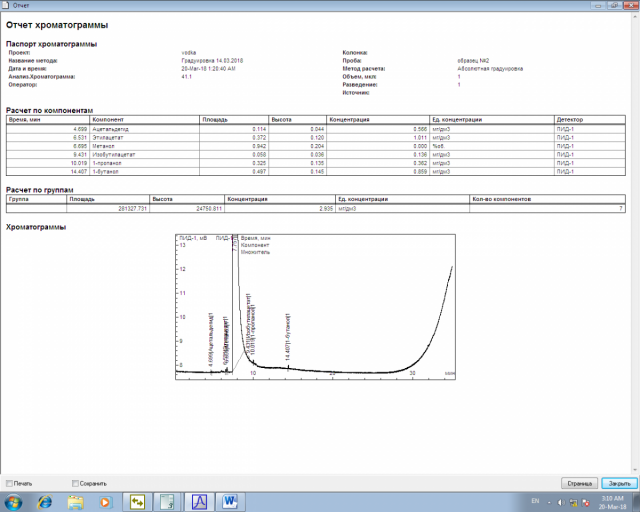640x512 pixels.
Task: Open Windows Media Player from taskbar
Action: tap(104, 500)
